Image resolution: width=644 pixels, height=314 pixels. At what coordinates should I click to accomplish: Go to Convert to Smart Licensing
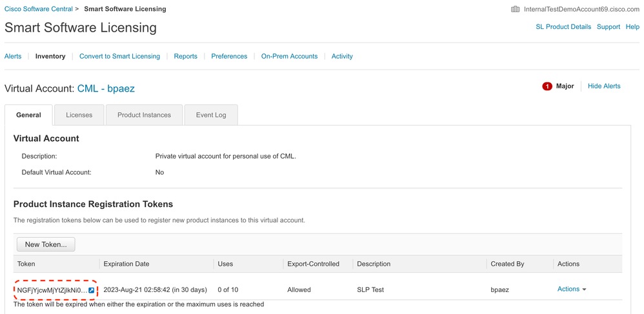(x=119, y=56)
